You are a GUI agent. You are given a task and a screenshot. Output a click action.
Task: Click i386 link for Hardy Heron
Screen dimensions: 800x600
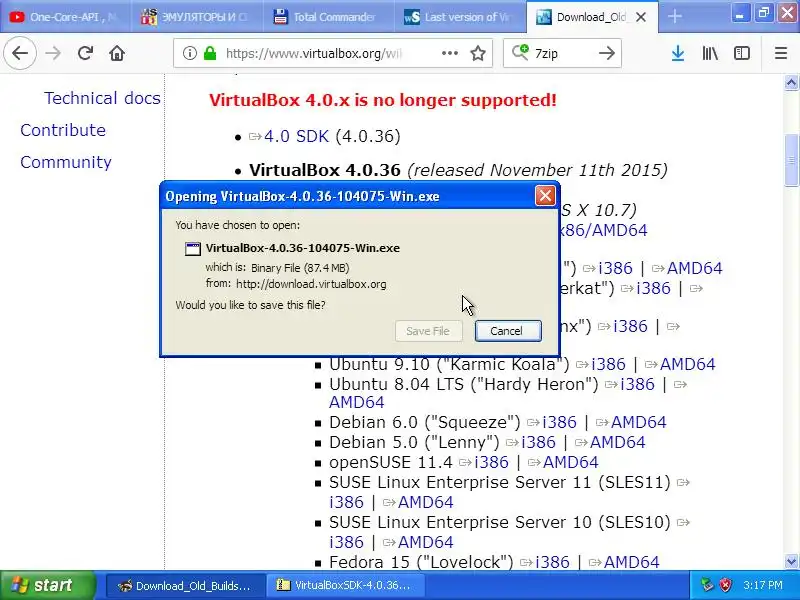click(637, 384)
